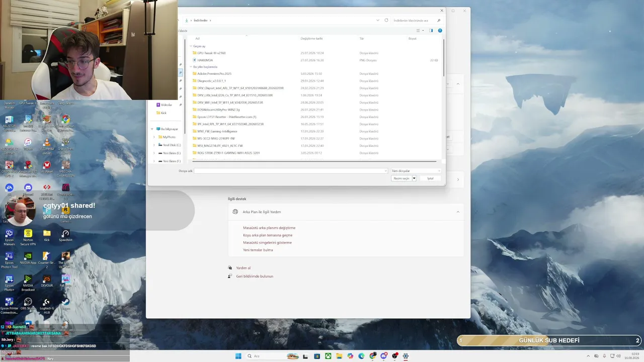The width and height of the screenshot is (644, 362).
Task: Click the Yardım al link
Action: (244, 268)
